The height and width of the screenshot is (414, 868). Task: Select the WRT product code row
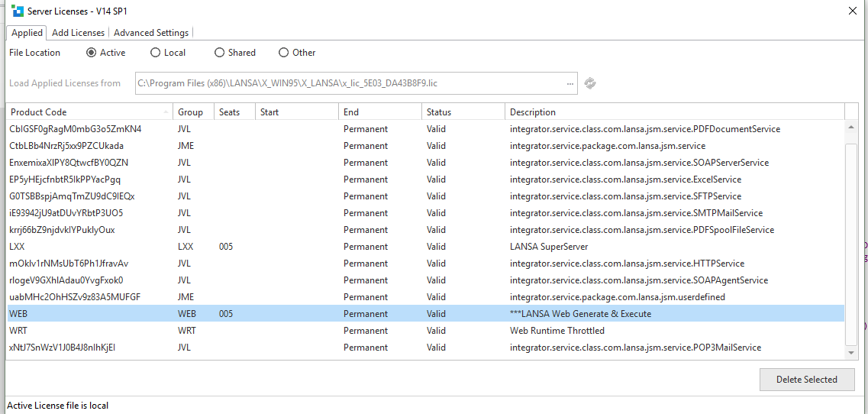coord(425,331)
